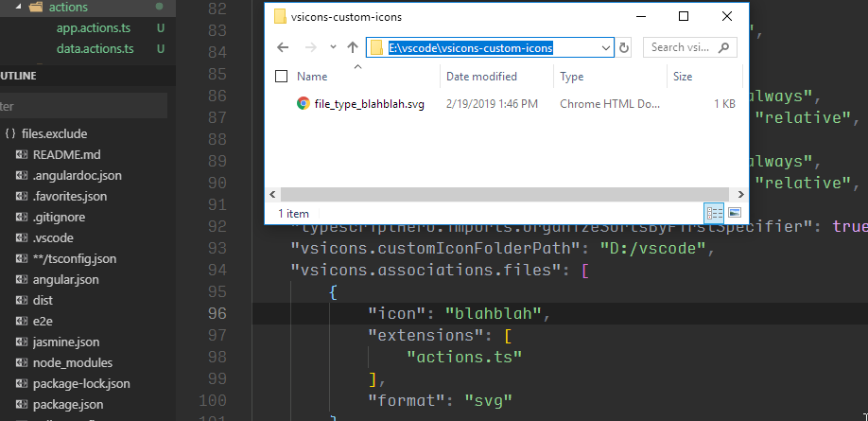The image size is (868, 421).
Task: Sort by Type column header
Action: (x=572, y=77)
